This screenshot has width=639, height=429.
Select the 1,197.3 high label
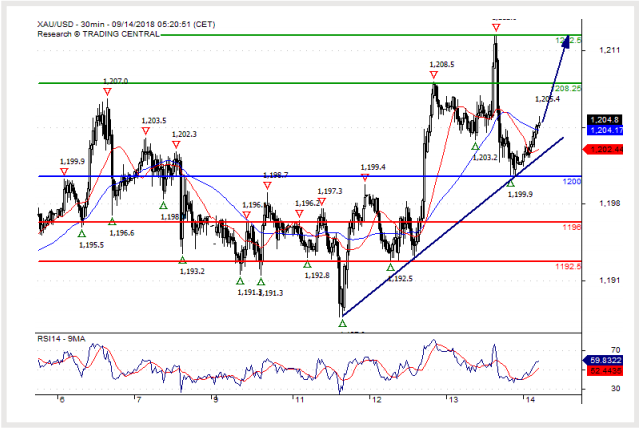[x=330, y=191]
